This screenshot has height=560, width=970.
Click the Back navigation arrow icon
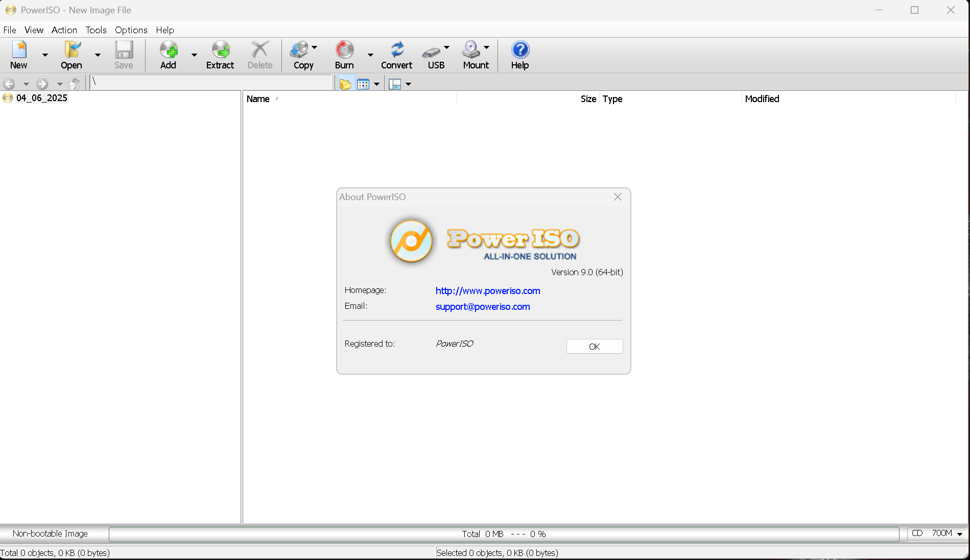9,84
